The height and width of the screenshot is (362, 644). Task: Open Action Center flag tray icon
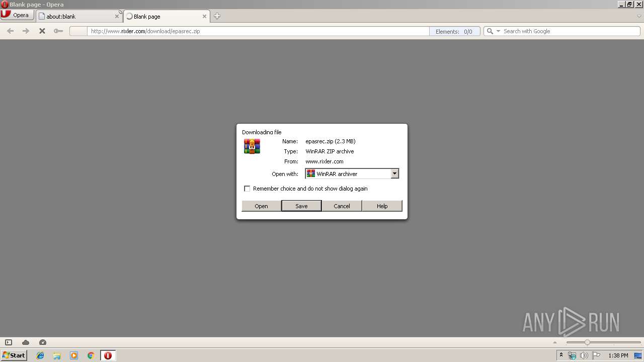[x=596, y=355]
